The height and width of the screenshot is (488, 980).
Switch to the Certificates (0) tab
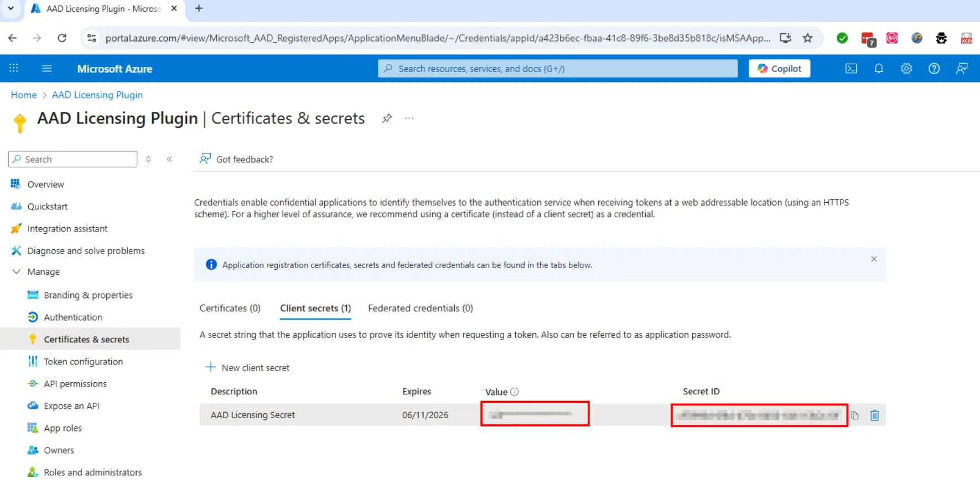(230, 309)
